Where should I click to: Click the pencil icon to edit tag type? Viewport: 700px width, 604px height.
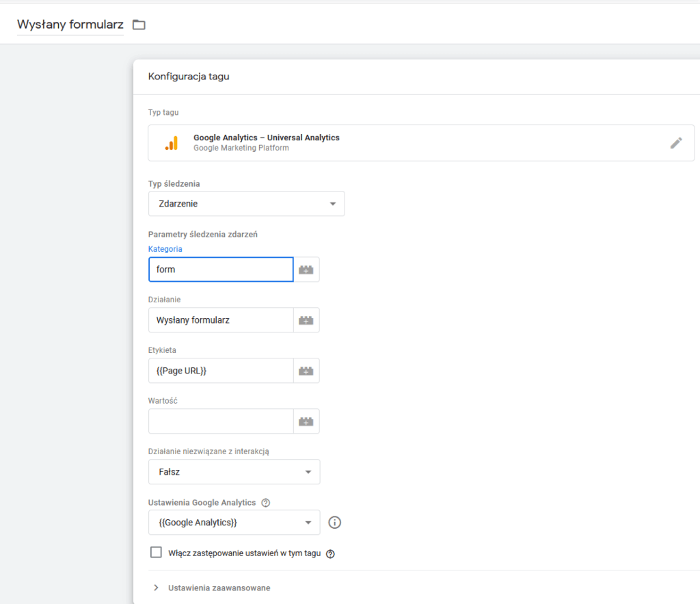(675, 143)
